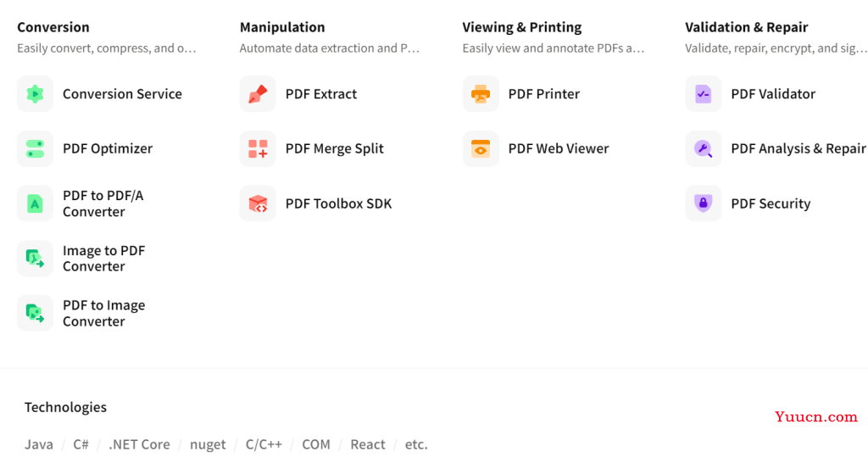Click the green Conversion Service gear icon
The image size is (868, 463).
coord(35,93)
